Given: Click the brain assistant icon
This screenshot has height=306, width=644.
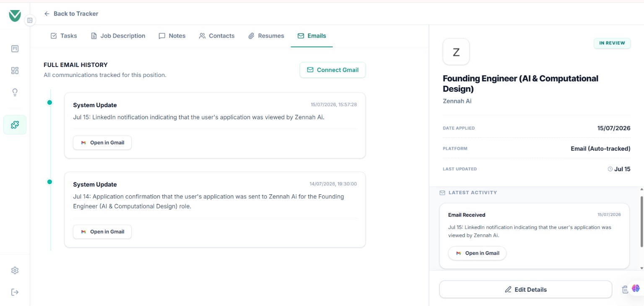Looking at the screenshot, I should coord(636,288).
